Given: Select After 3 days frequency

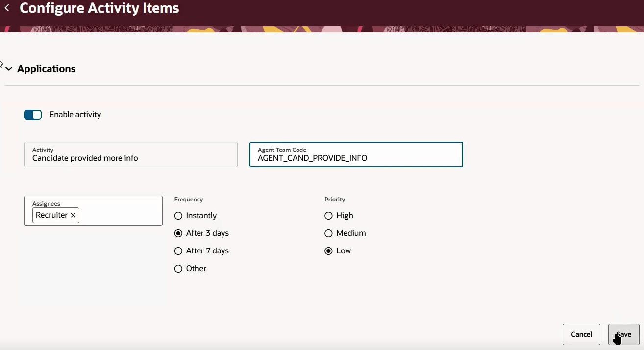Looking at the screenshot, I should (178, 233).
